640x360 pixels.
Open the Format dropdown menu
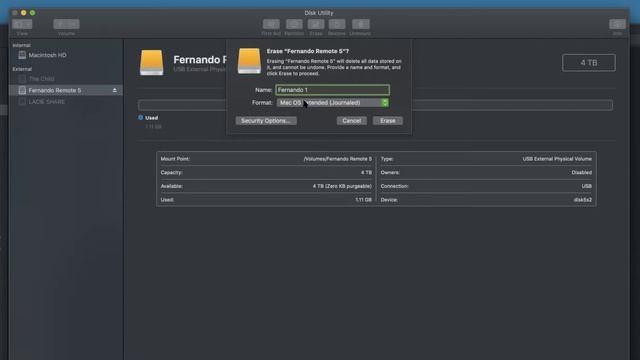pos(332,102)
